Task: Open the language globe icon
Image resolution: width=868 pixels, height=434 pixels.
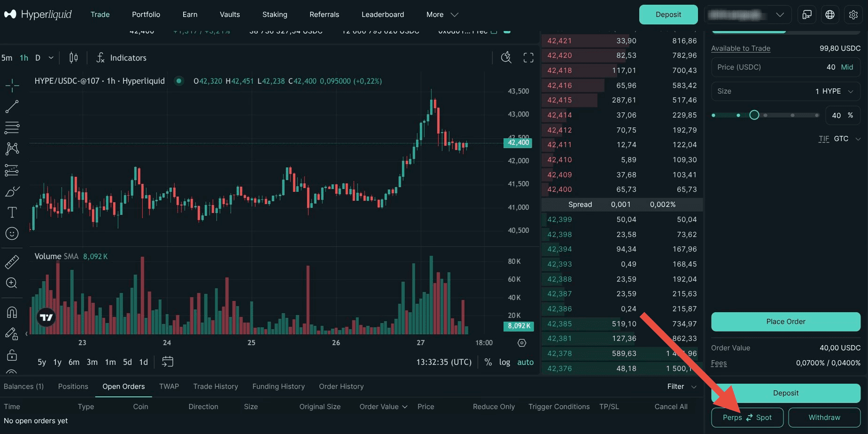Action: (830, 15)
